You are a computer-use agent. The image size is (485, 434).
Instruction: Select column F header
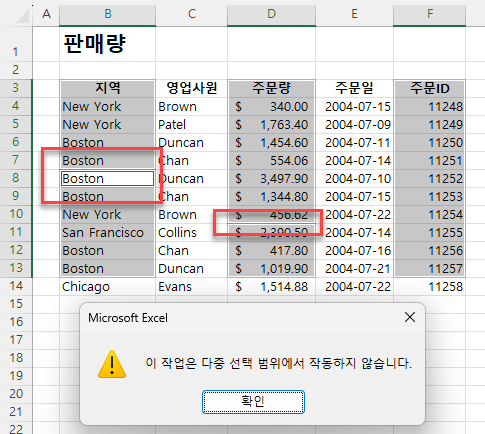(x=430, y=14)
